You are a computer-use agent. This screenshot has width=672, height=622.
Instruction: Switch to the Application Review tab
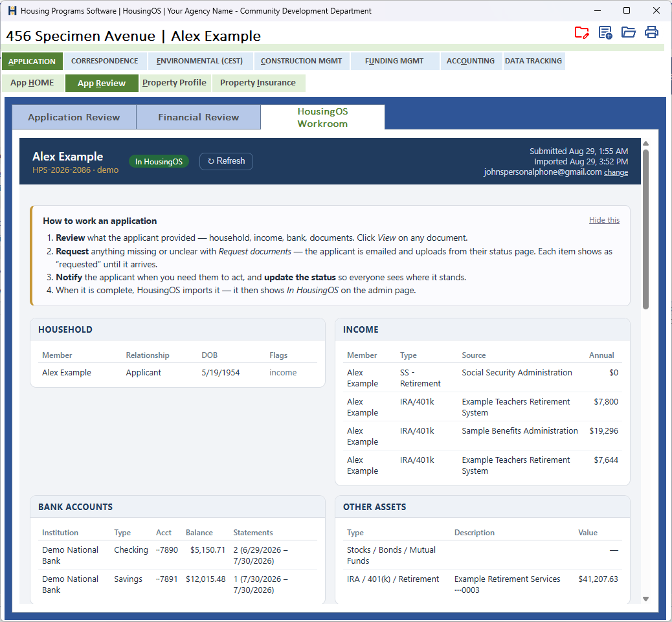[74, 117]
